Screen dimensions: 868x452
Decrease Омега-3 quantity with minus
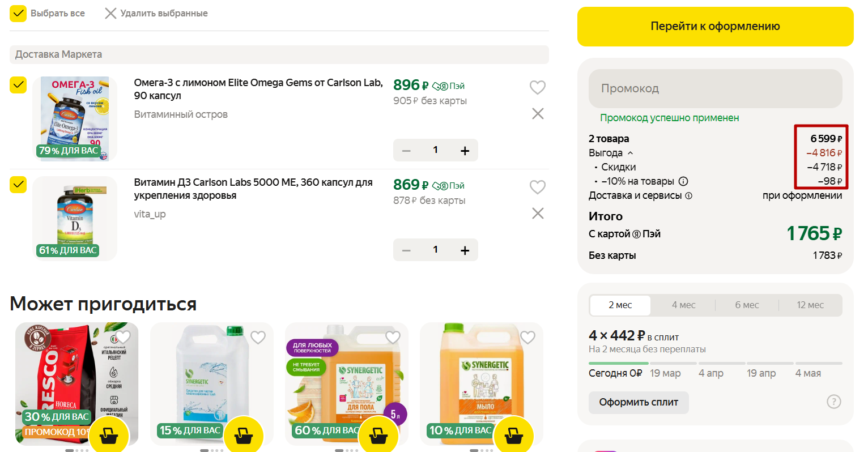(x=406, y=151)
